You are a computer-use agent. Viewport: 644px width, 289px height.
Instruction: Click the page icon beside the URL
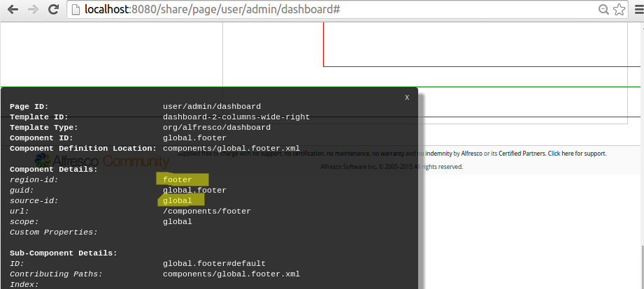(x=76, y=10)
